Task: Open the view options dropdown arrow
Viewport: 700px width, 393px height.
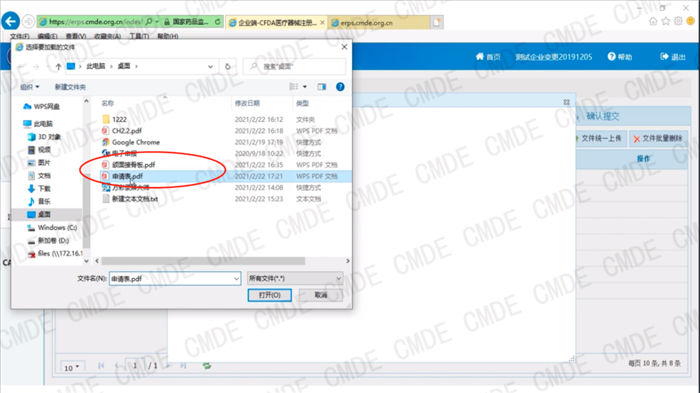Action: click(305, 87)
